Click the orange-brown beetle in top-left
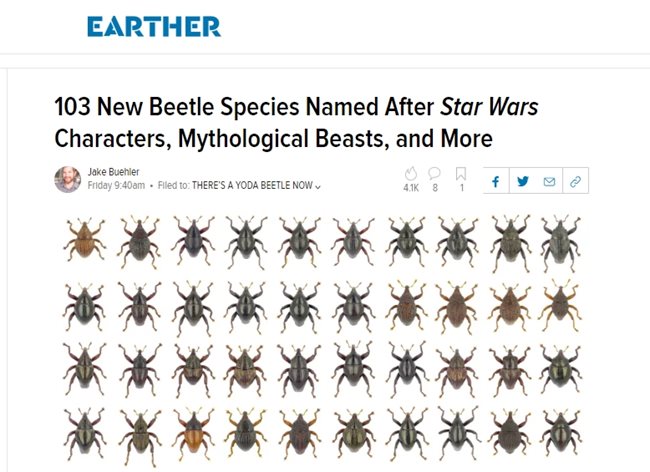This screenshot has width=650, height=472. tap(85, 240)
